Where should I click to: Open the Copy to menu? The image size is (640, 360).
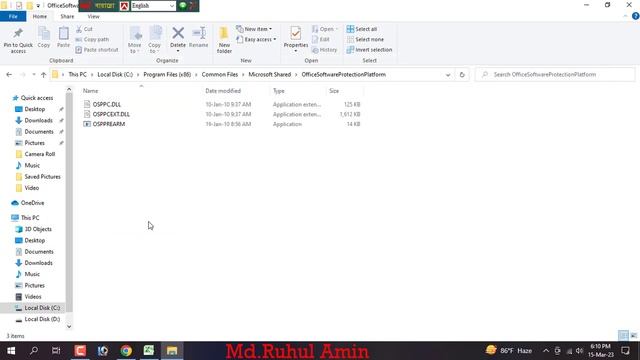155,40
